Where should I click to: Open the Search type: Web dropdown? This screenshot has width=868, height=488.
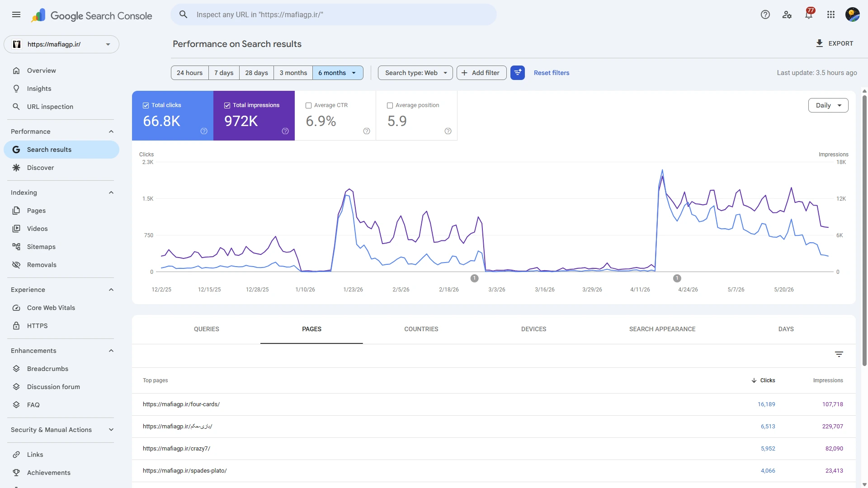coord(415,73)
